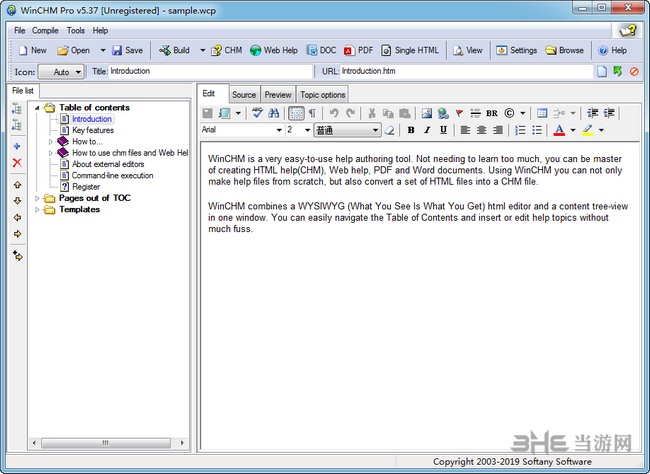Add a new topic with the blue plus
Image resolution: width=650 pixels, height=474 pixels.
coord(17,146)
